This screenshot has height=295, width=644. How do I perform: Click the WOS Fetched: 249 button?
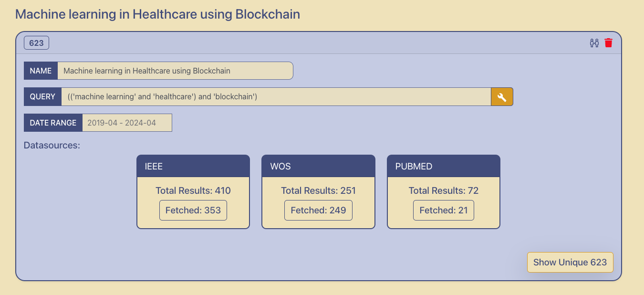pyautogui.click(x=318, y=210)
